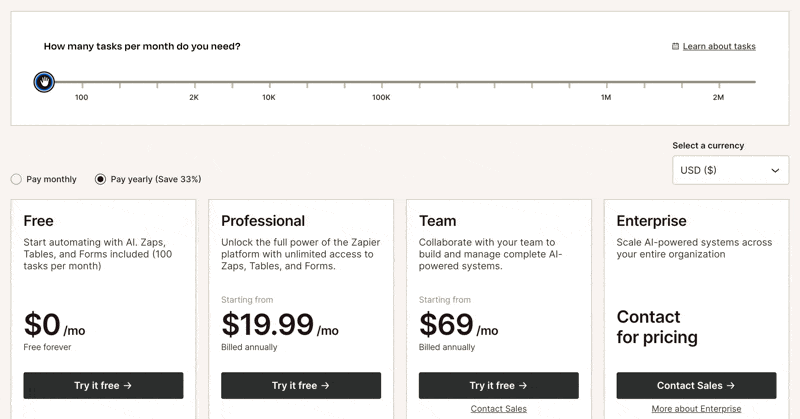The image size is (800, 419).
Task: Click the 2M label on the slider
Action: click(x=718, y=97)
